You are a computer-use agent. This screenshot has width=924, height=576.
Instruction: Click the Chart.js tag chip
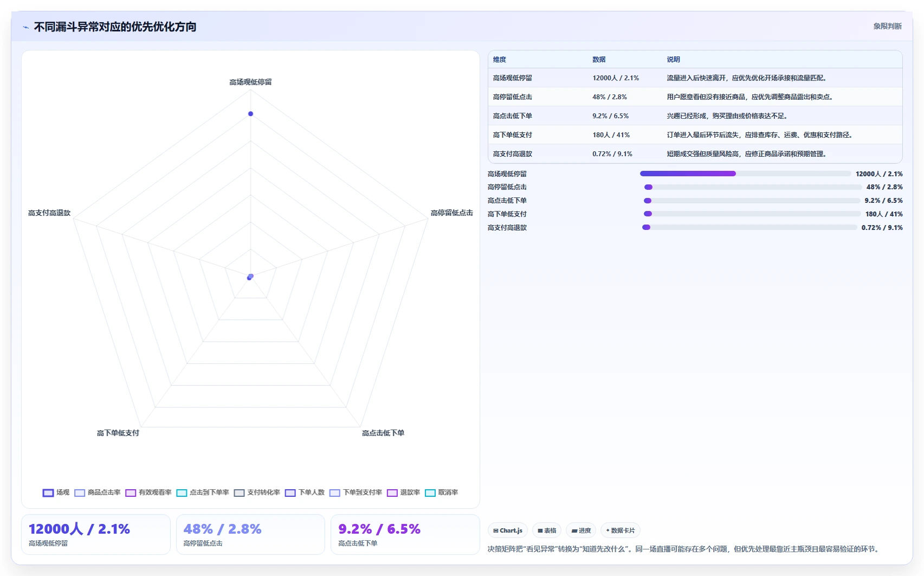pos(508,530)
